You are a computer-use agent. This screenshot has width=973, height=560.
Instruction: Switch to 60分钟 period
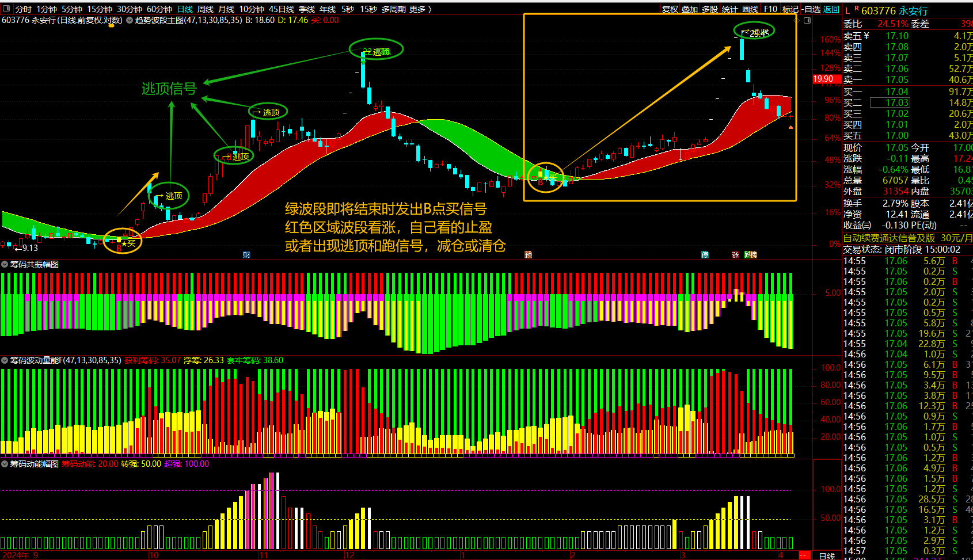[x=159, y=9]
